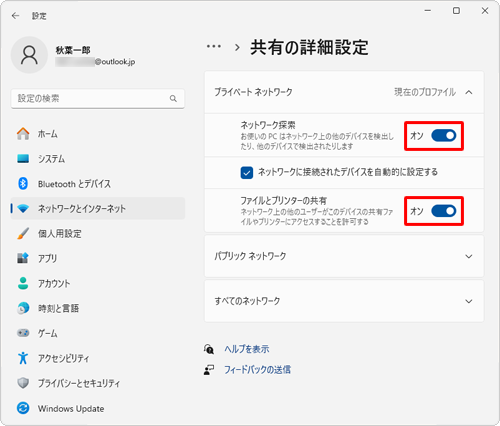The height and width of the screenshot is (426, 500).
Task: Open アカウント settings category
Action: click(x=98, y=283)
